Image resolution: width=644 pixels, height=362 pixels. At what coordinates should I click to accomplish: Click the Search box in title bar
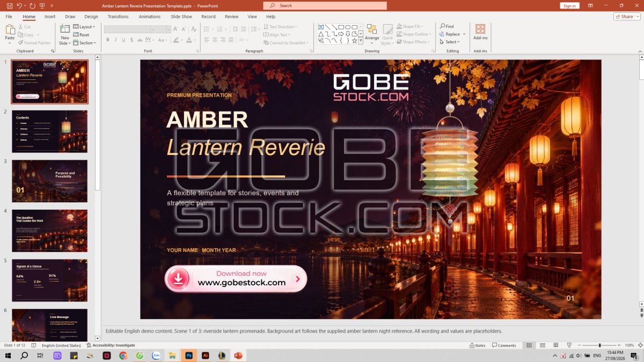(325, 5)
